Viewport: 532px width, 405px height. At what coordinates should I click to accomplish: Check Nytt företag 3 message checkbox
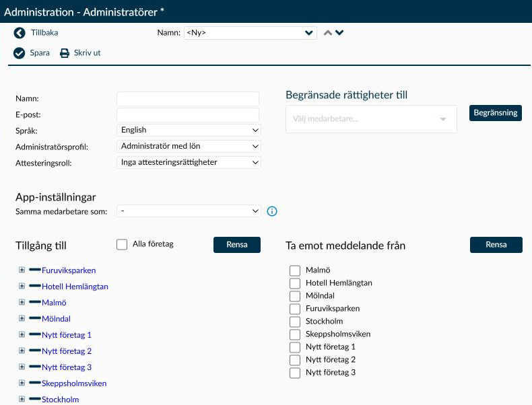coord(295,373)
